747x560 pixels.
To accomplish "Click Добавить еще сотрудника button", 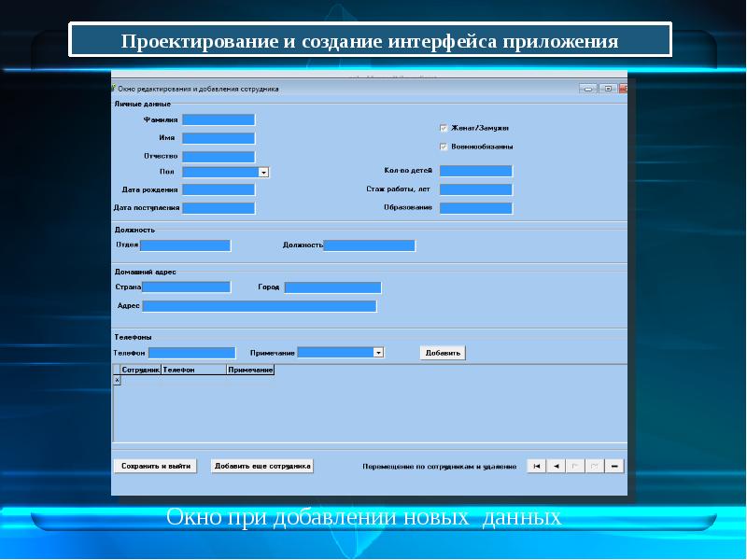I will 262,466.
